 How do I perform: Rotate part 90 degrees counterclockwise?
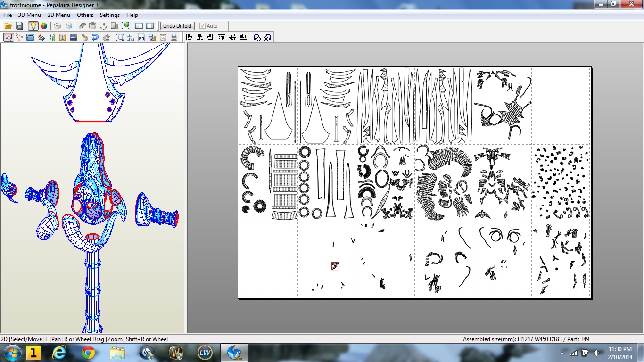[257, 37]
